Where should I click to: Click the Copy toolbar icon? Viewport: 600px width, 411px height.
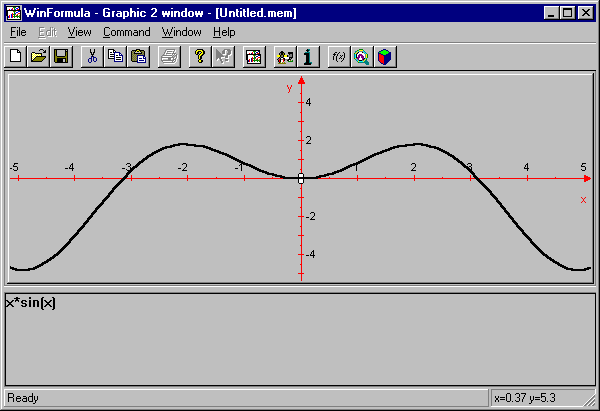115,57
